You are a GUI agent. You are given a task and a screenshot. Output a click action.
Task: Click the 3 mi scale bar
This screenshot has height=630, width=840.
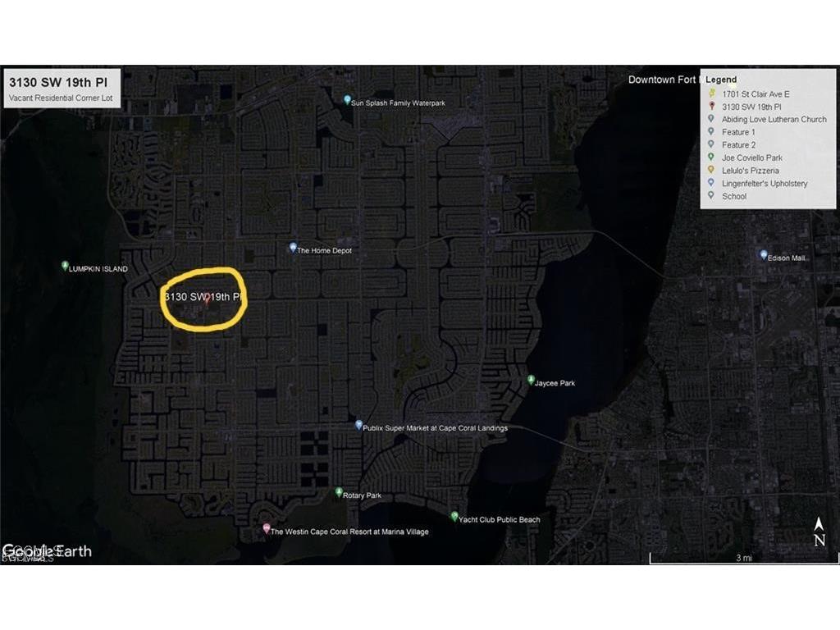743,559
